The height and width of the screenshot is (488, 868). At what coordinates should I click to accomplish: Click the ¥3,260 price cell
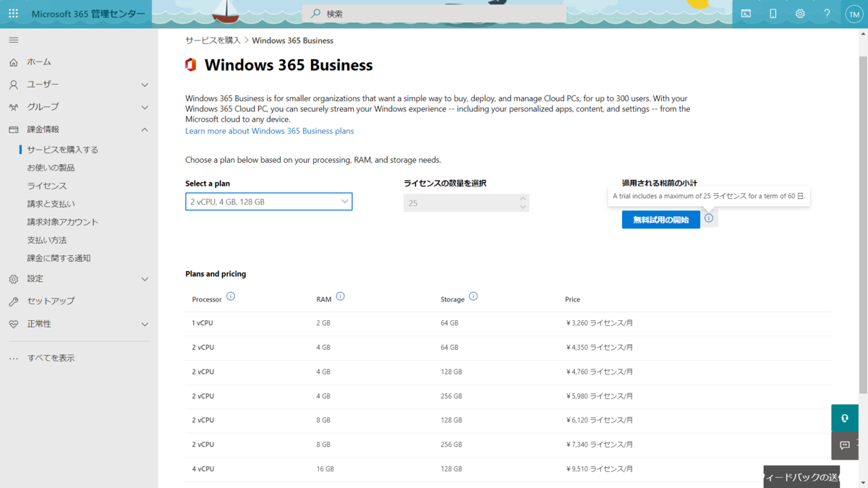599,323
